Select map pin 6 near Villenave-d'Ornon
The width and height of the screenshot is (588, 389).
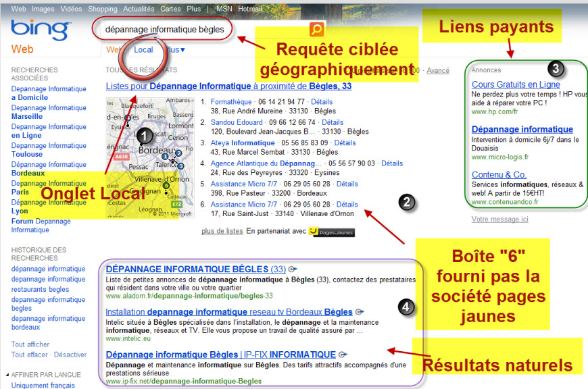166,186
